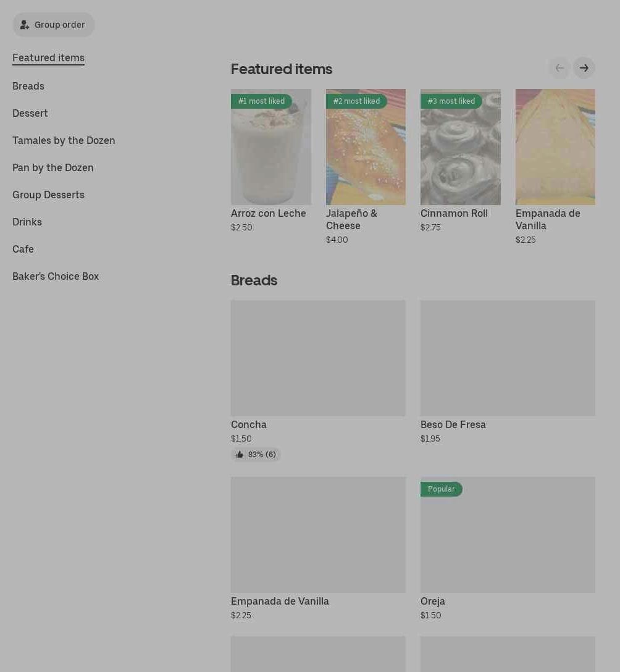Jump to the Breads category
The height and width of the screenshot is (672, 620).
pos(28,86)
